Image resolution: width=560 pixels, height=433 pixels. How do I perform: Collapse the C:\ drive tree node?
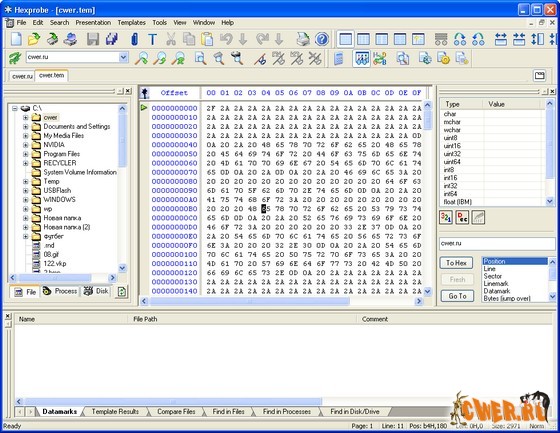pos(15,108)
